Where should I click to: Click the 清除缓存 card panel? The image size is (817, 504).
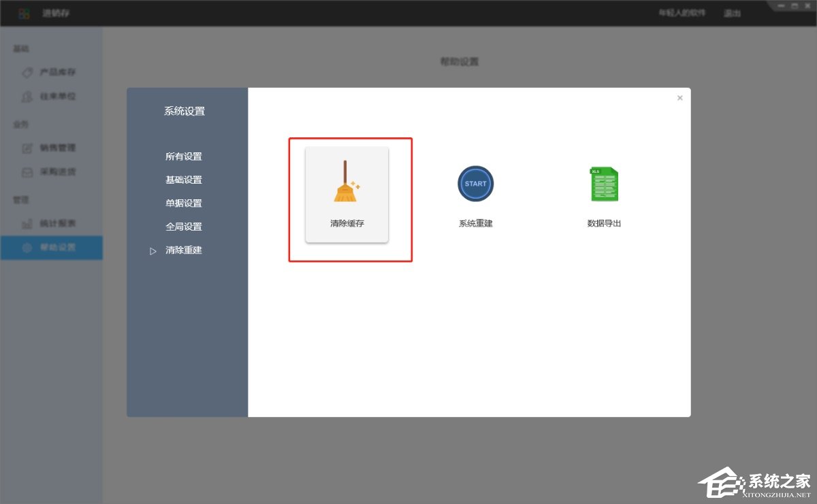[348, 195]
